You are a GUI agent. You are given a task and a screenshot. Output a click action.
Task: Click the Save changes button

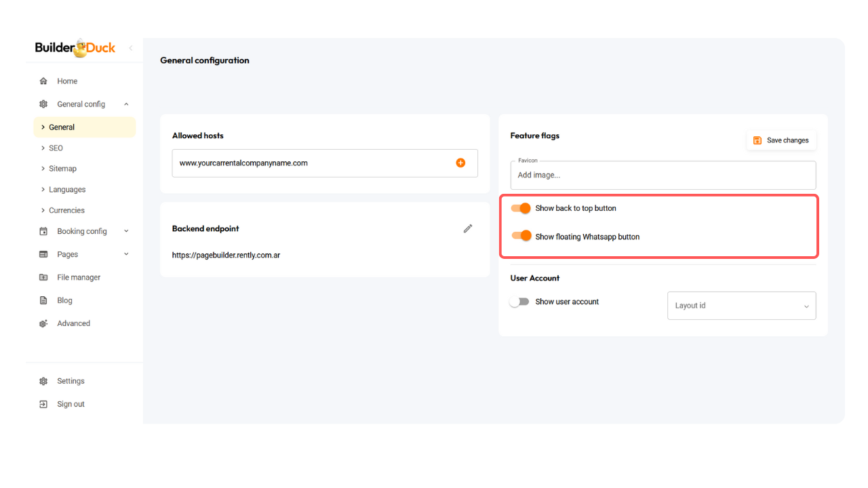click(x=781, y=140)
